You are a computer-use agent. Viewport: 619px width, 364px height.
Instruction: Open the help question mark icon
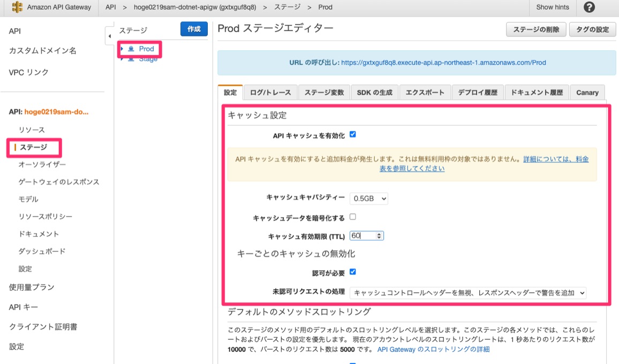click(589, 7)
